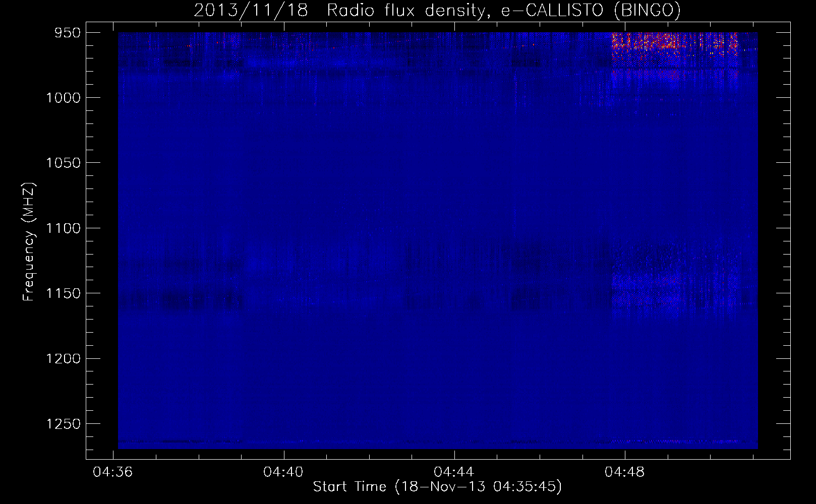Click the 04:48 time tick label
The width and height of the screenshot is (816, 504).
[624, 472]
